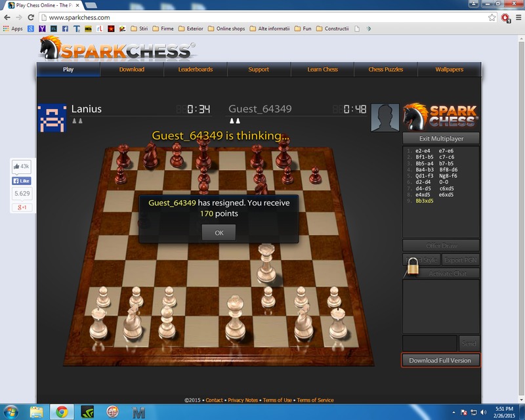The height and width of the screenshot is (420, 525).
Task: Go to Leaderboards tab
Action: (x=195, y=70)
